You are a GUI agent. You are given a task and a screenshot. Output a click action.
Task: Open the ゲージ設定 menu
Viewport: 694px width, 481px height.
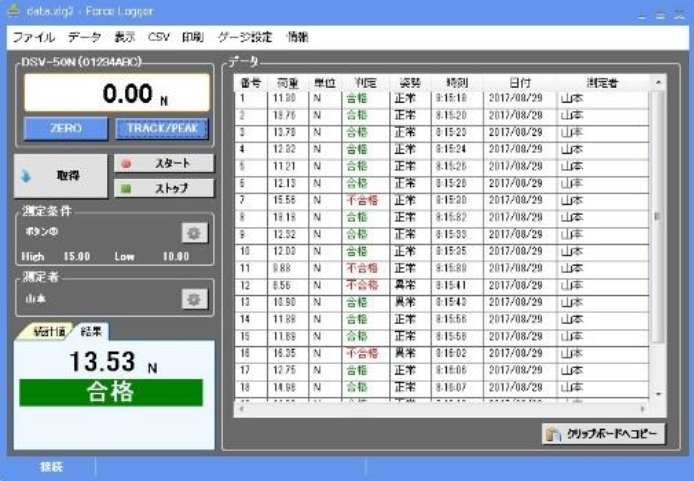245,38
